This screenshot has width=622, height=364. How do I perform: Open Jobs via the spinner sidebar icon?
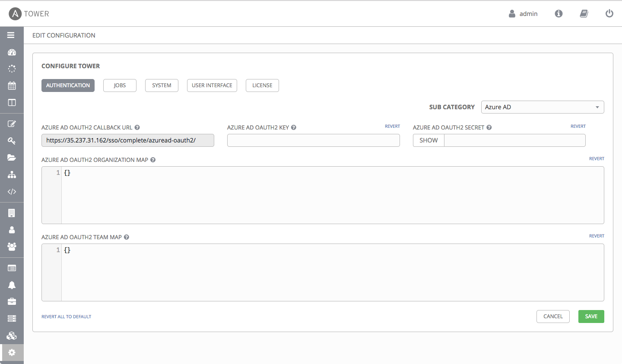[12, 69]
